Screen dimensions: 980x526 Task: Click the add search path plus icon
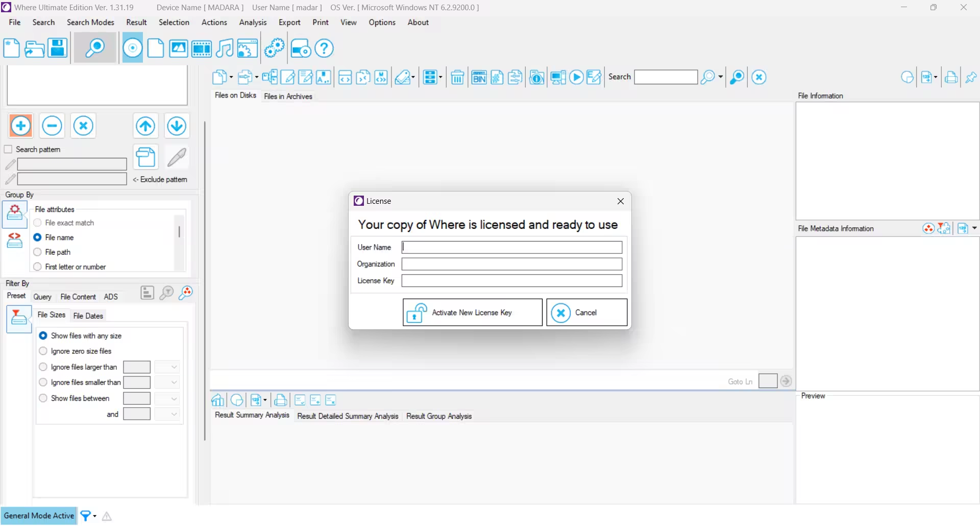coord(21,126)
